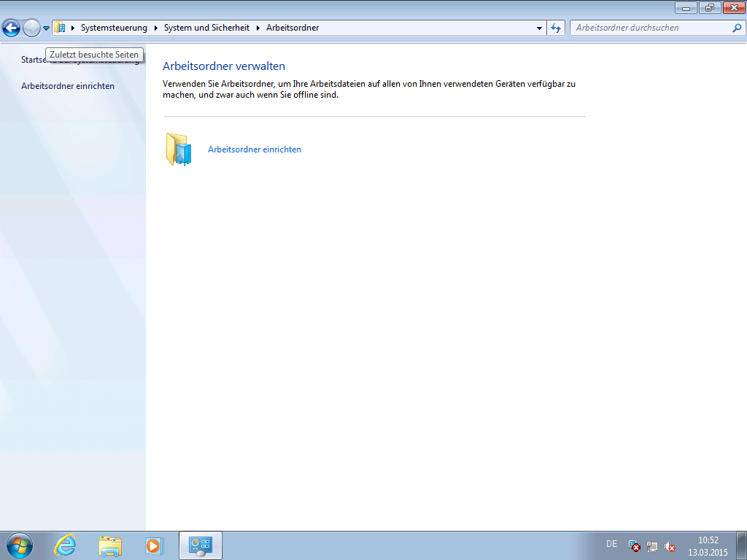Image resolution: width=747 pixels, height=560 pixels.
Task: Click the search magnifier icon
Action: pyautogui.click(x=737, y=28)
